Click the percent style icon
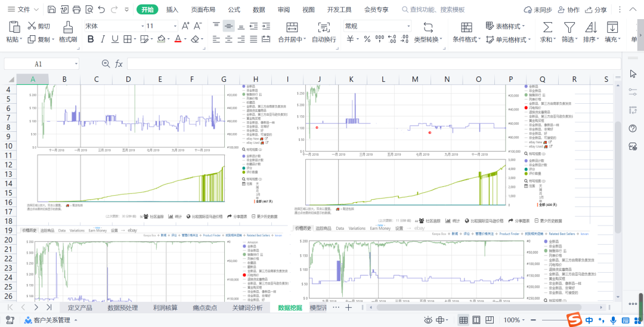 click(x=367, y=39)
